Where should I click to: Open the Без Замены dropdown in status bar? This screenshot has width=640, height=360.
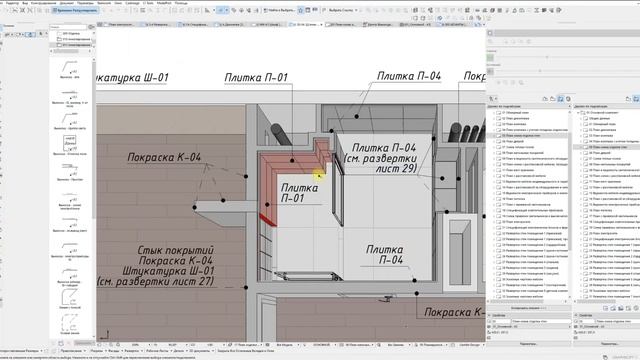pyautogui.click(x=398, y=345)
